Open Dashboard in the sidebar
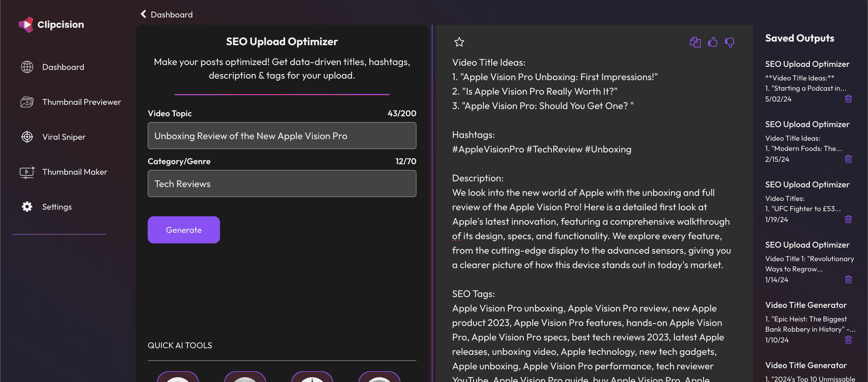This screenshot has height=382, width=868. (63, 67)
